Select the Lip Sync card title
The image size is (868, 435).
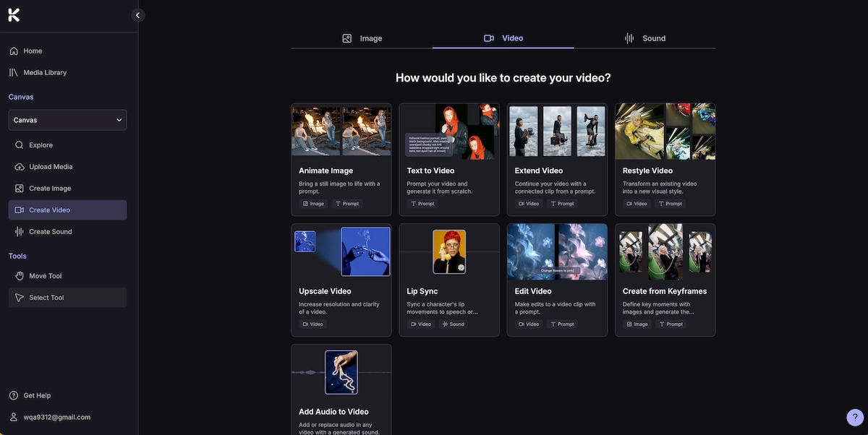point(422,291)
